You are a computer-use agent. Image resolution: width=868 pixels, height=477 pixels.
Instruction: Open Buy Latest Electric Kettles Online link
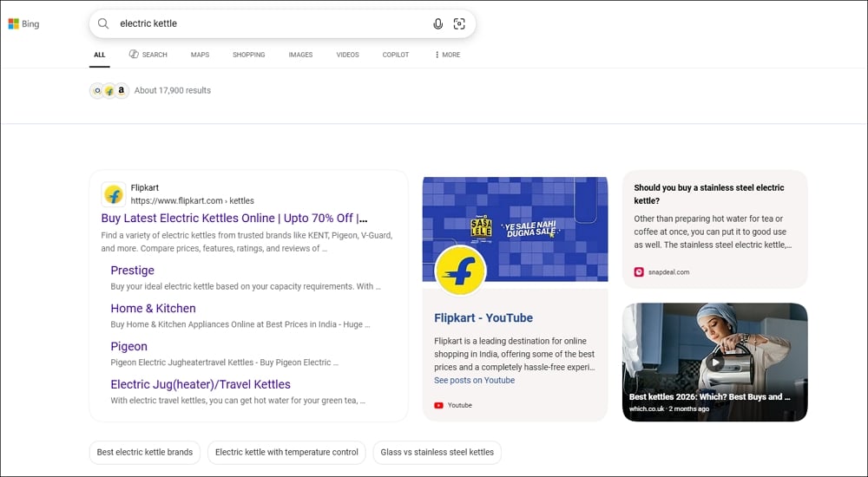coord(234,218)
